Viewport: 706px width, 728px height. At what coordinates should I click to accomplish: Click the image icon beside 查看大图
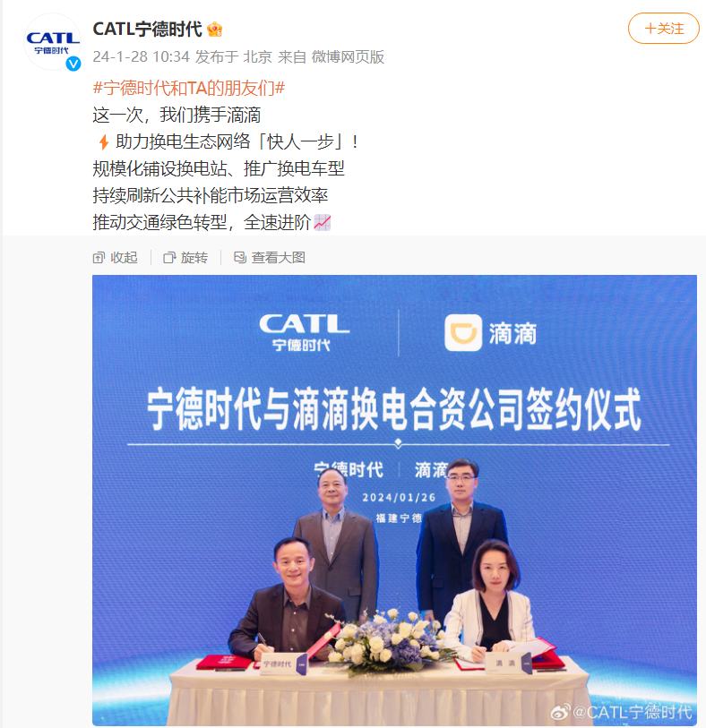tap(240, 257)
